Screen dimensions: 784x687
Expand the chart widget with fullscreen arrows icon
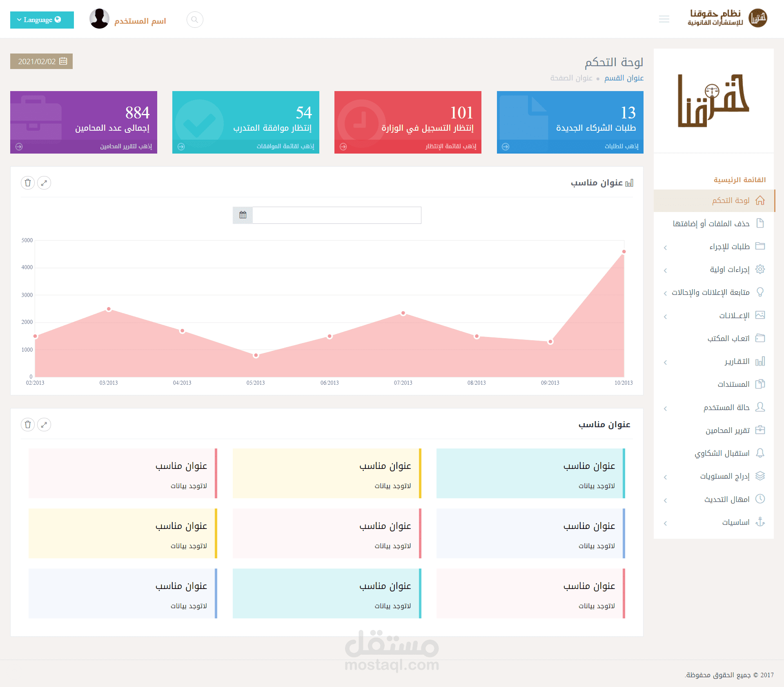45,183
